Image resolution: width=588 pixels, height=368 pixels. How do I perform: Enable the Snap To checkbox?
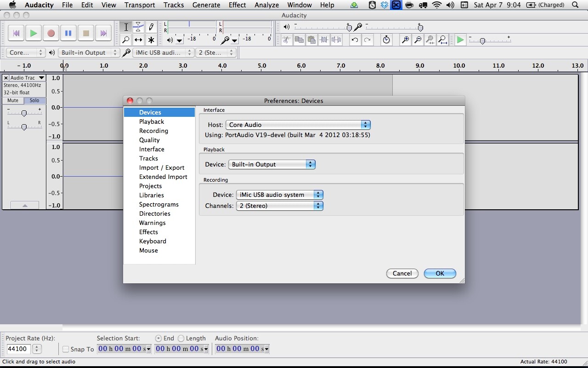click(66, 349)
